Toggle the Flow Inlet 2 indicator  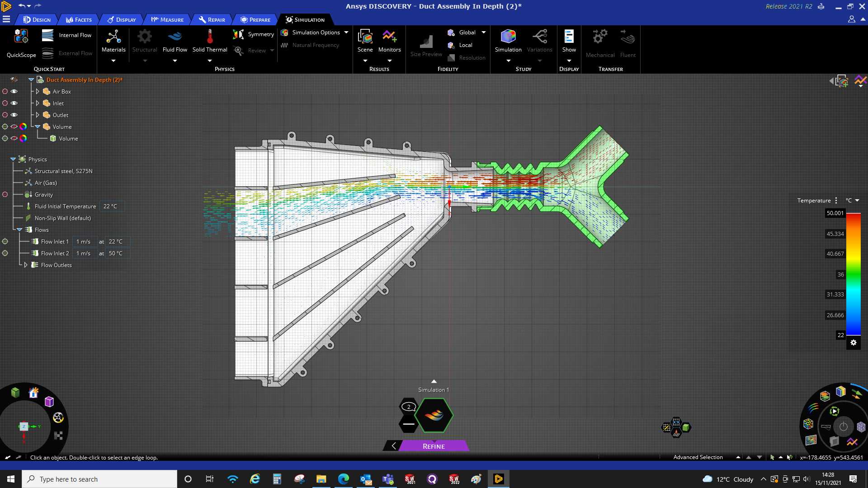coord(5,253)
